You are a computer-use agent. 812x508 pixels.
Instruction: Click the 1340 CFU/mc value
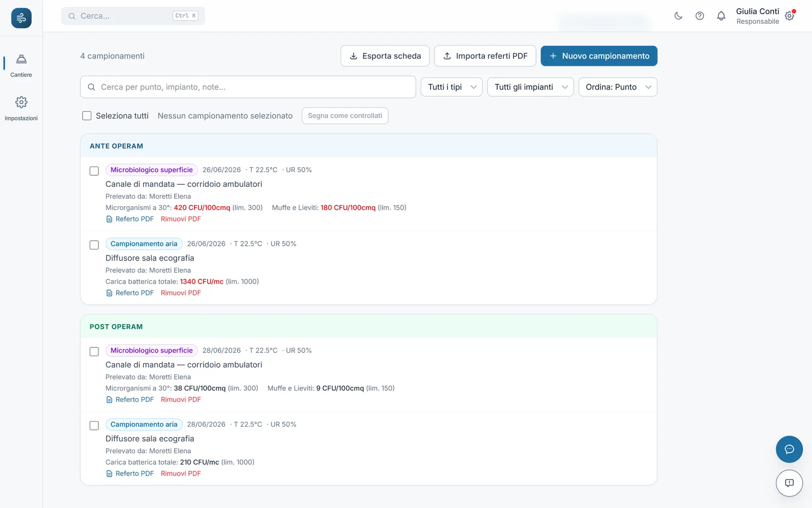[x=201, y=281]
